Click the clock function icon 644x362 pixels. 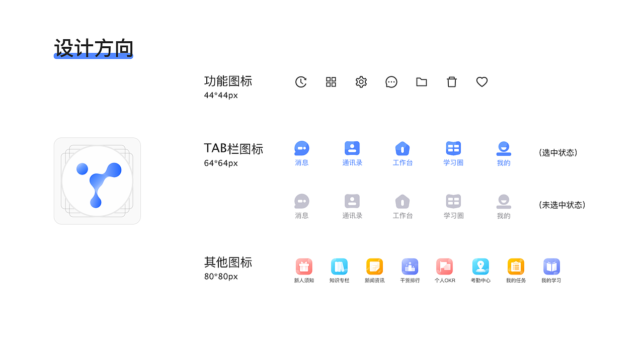[301, 82]
